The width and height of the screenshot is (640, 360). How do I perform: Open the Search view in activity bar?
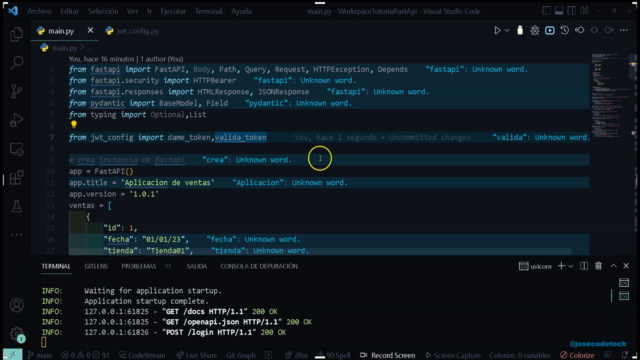(16, 63)
